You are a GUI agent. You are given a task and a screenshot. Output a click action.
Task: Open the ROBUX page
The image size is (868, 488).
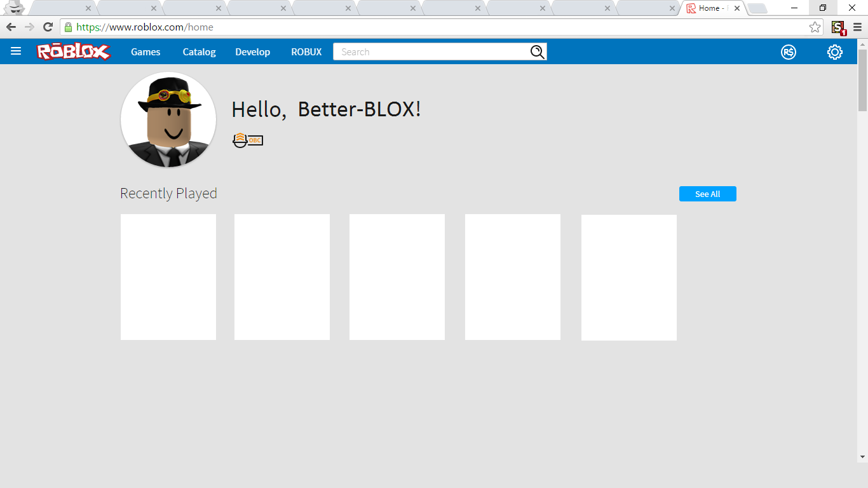click(x=306, y=51)
